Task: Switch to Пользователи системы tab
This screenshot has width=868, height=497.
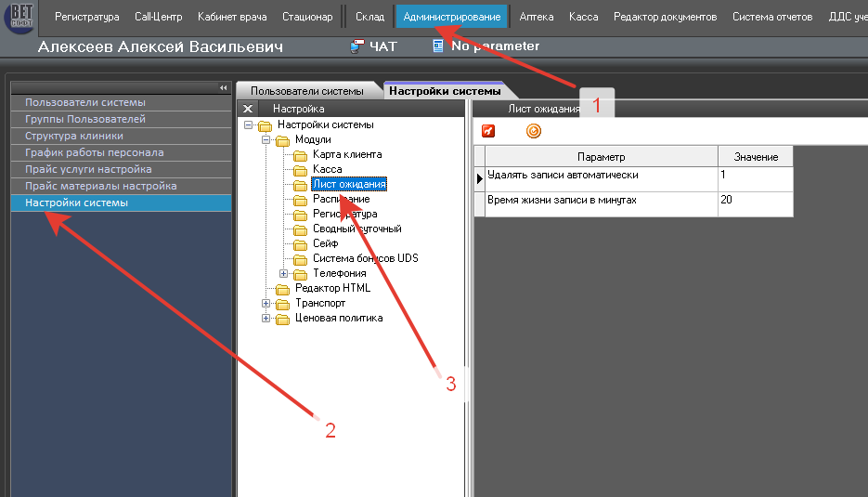Action: pyautogui.click(x=308, y=91)
